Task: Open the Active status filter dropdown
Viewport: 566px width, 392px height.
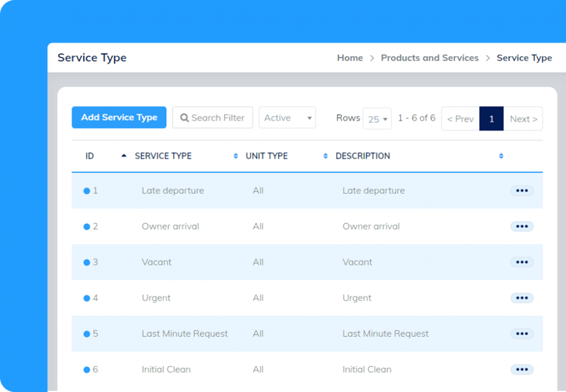Action: 287,118
